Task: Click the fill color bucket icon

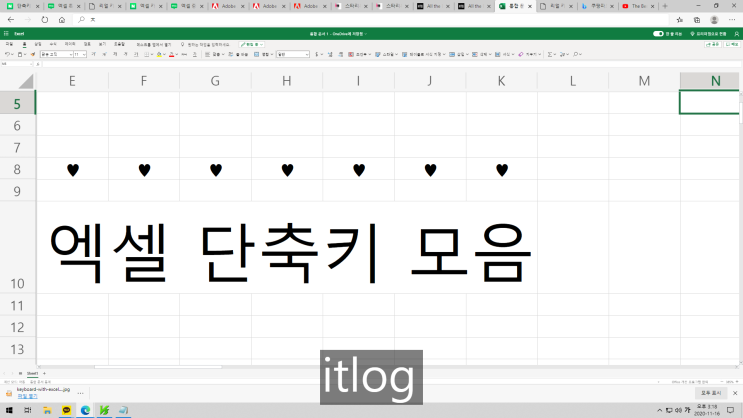Action: tap(159, 55)
